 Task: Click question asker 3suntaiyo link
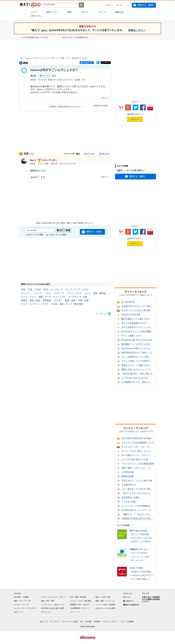click(42, 80)
